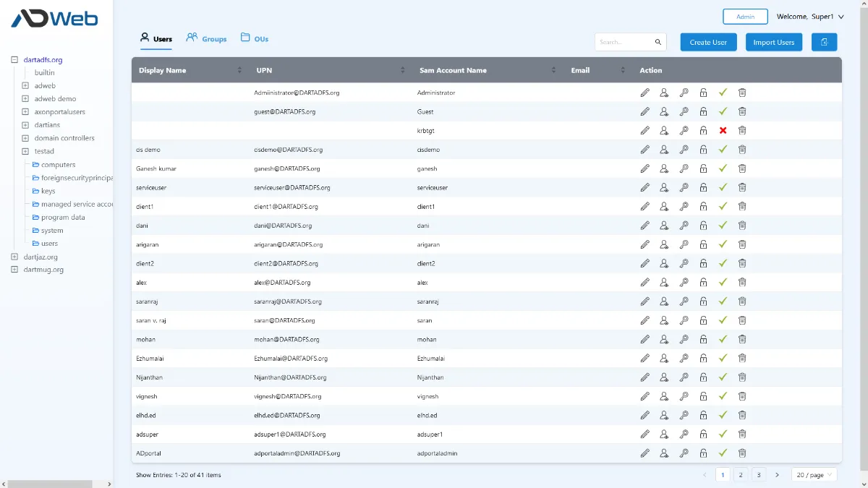This screenshot has width=868, height=488.
Task: Toggle the enabled status of cisdemo
Action: (x=723, y=150)
